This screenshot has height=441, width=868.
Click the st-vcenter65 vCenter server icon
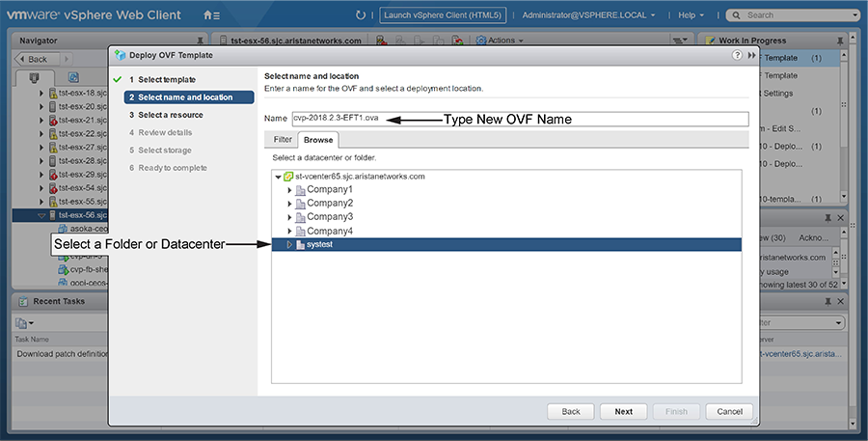pos(287,177)
